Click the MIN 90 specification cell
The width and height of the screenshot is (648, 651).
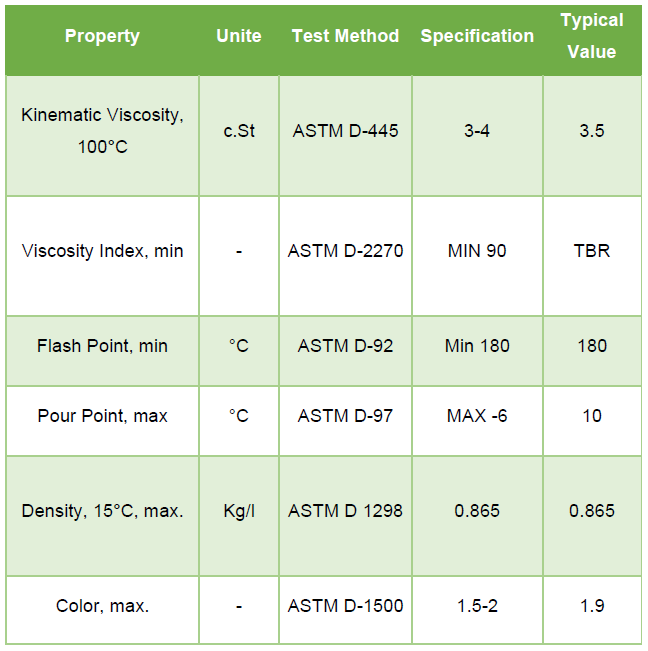(x=477, y=256)
